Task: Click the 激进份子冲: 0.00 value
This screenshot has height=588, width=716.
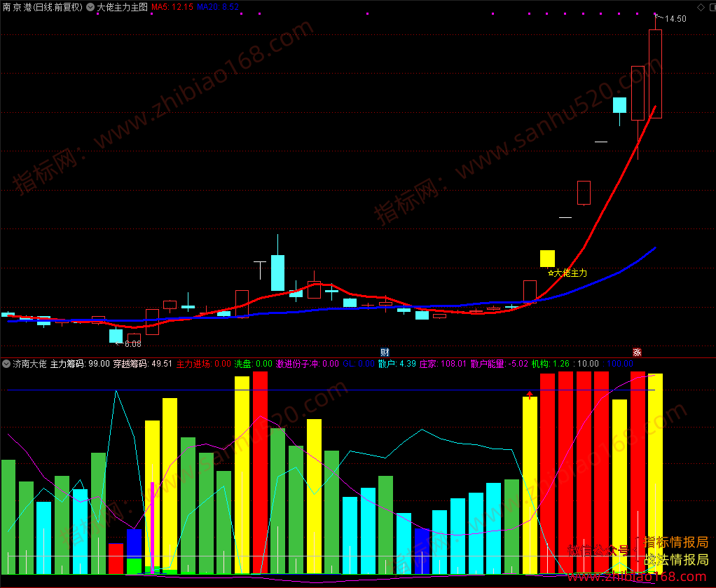Action: (x=308, y=364)
